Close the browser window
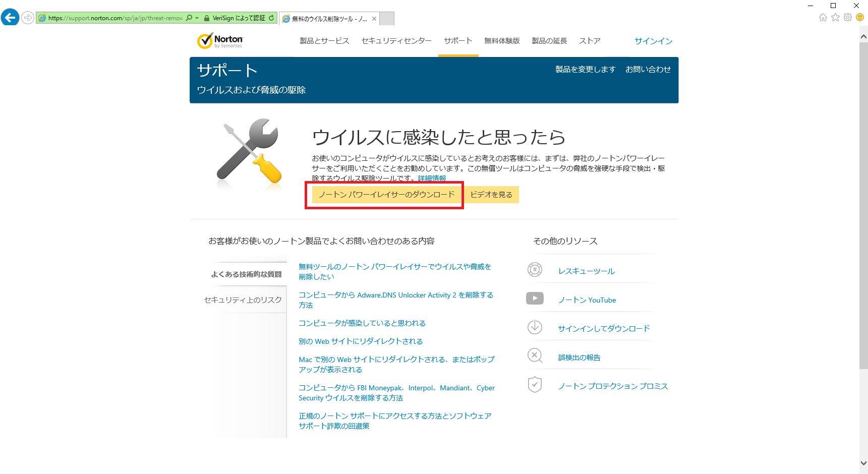868x474 pixels. click(x=856, y=6)
